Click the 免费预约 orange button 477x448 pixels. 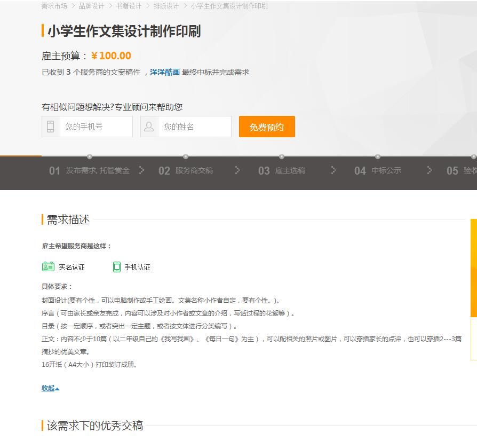pyautogui.click(x=267, y=127)
